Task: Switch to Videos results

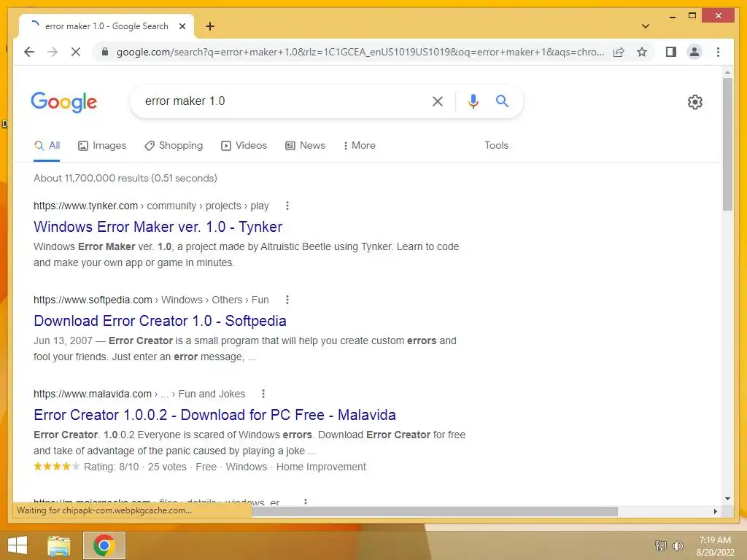Action: pos(244,146)
